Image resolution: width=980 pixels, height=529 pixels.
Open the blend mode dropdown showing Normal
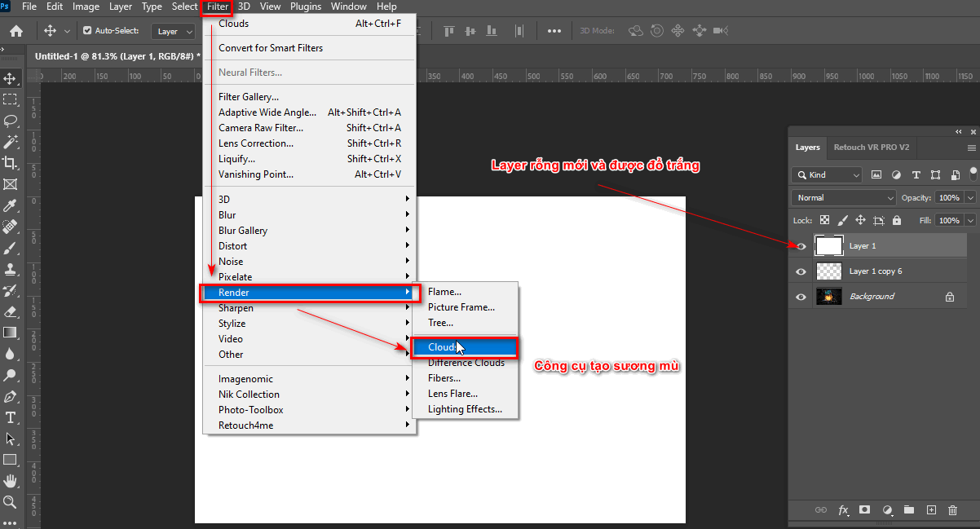pos(842,197)
